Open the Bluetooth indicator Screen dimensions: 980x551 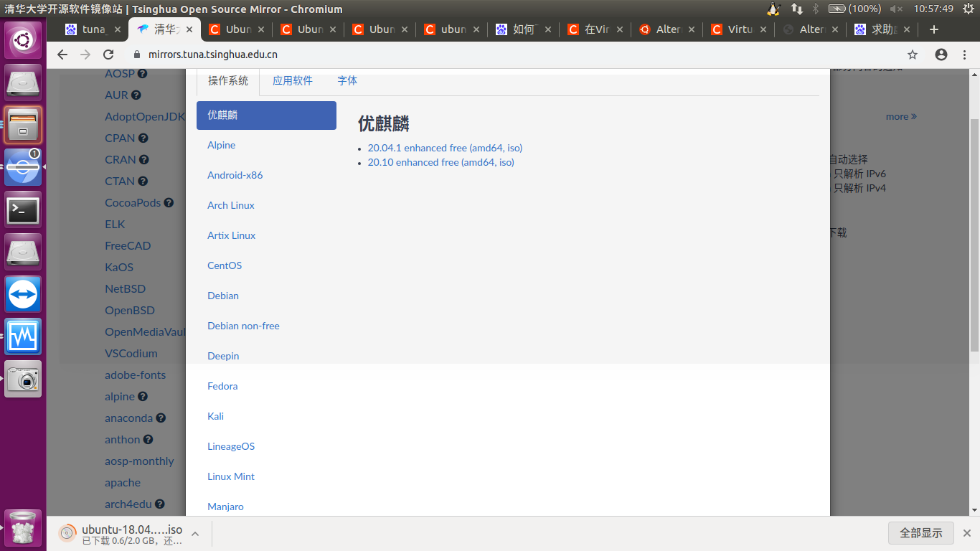(816, 9)
